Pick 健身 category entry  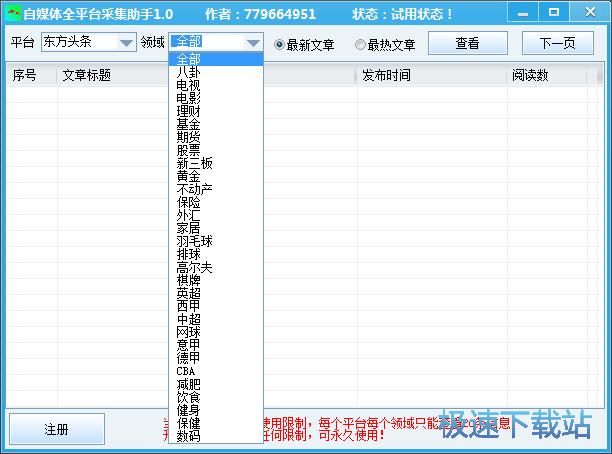[216, 410]
